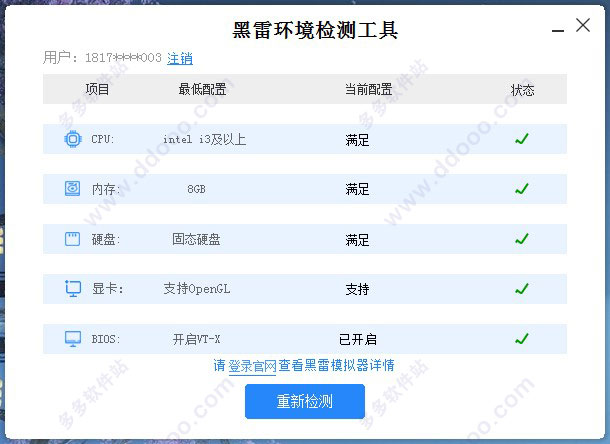Screen dimensions: 610x444
Task: Click the 黑雷环境检测工具 title
Action: coord(315,30)
